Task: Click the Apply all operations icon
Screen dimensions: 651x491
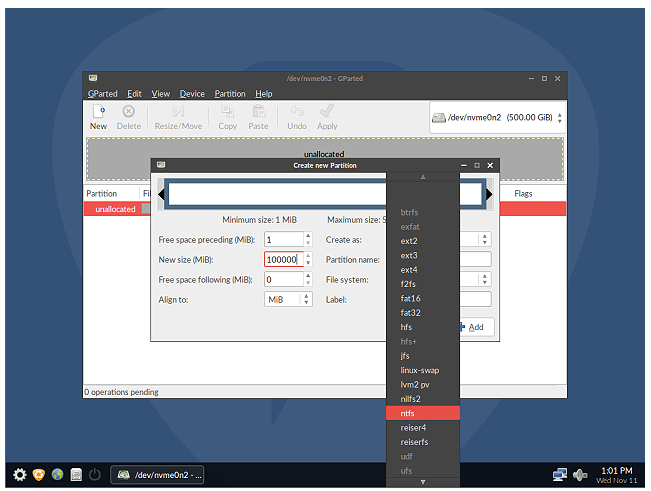Action: (327, 111)
